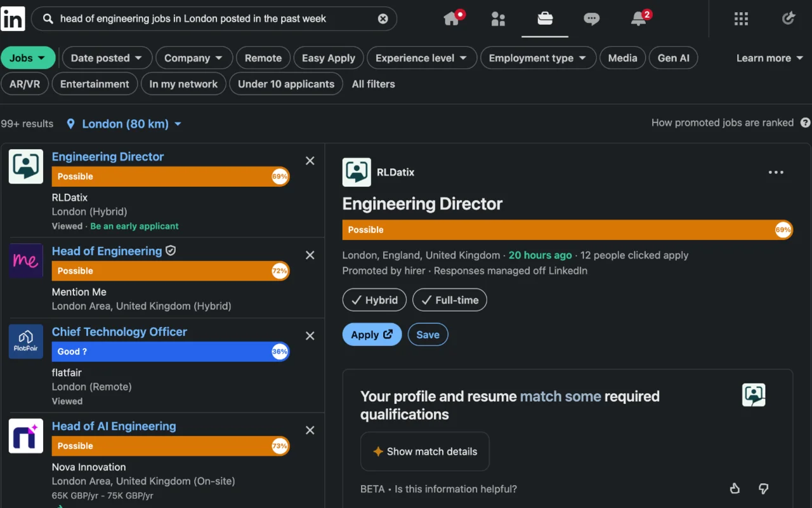Go to the Home feed icon

[452, 18]
